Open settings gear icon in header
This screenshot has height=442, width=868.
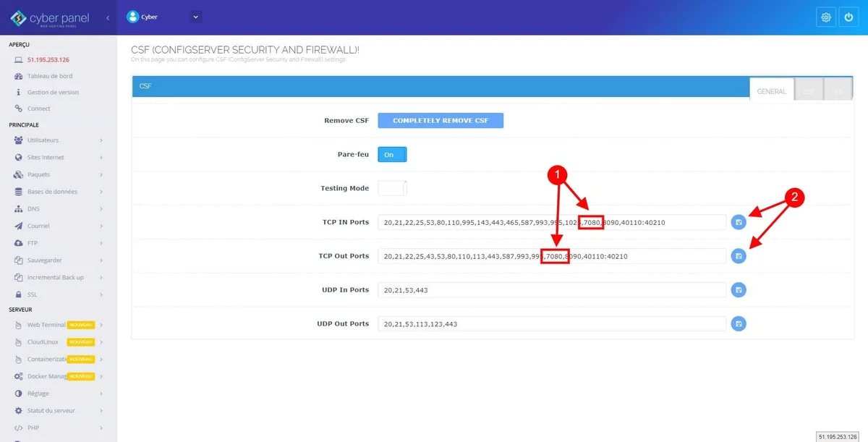825,17
